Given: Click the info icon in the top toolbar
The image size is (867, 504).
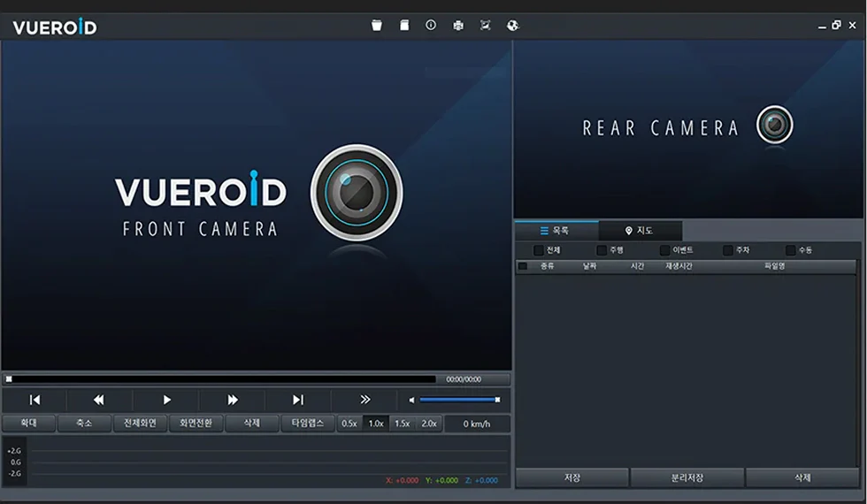Looking at the screenshot, I should click(x=431, y=26).
